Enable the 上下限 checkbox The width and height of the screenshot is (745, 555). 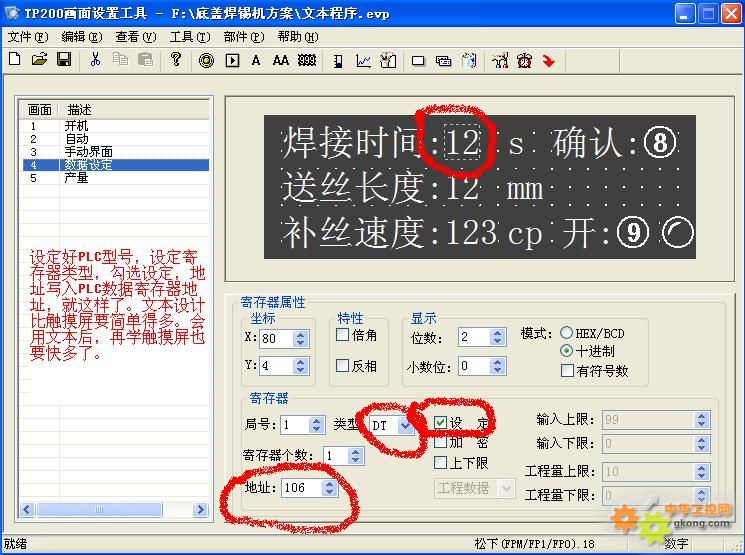(440, 462)
